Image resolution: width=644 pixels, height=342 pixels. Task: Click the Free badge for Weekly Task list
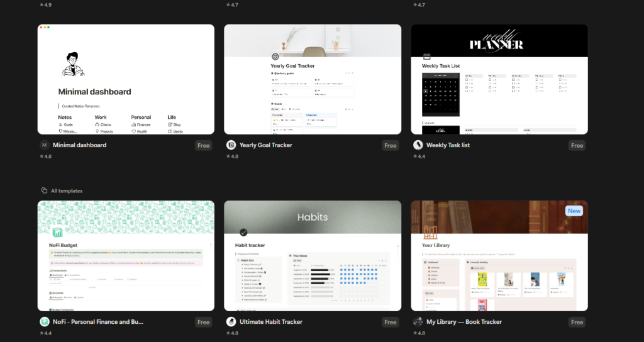click(x=577, y=145)
